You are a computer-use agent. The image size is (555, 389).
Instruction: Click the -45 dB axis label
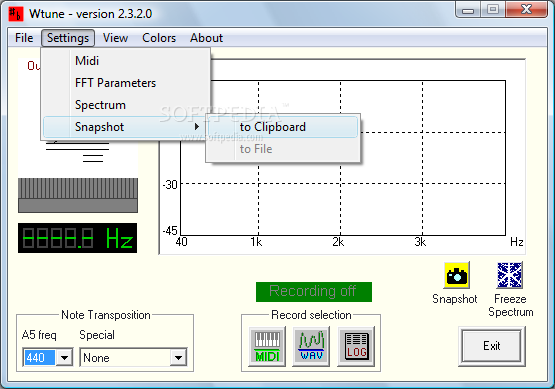click(x=170, y=231)
